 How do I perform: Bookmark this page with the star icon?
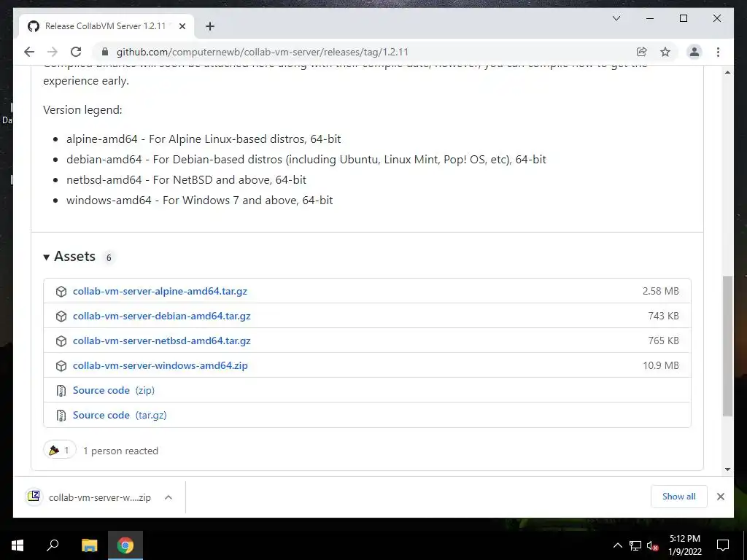665,52
